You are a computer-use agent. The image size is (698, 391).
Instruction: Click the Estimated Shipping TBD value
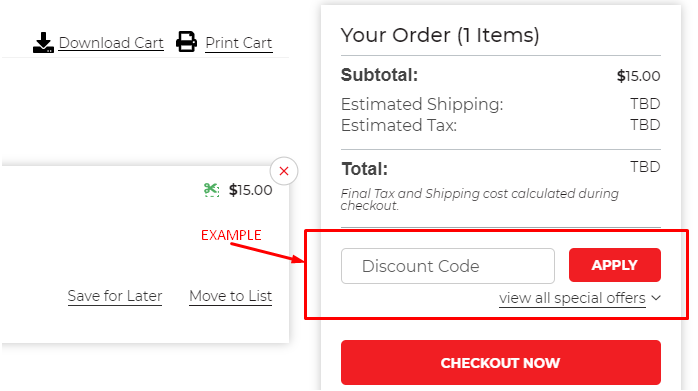pos(645,104)
